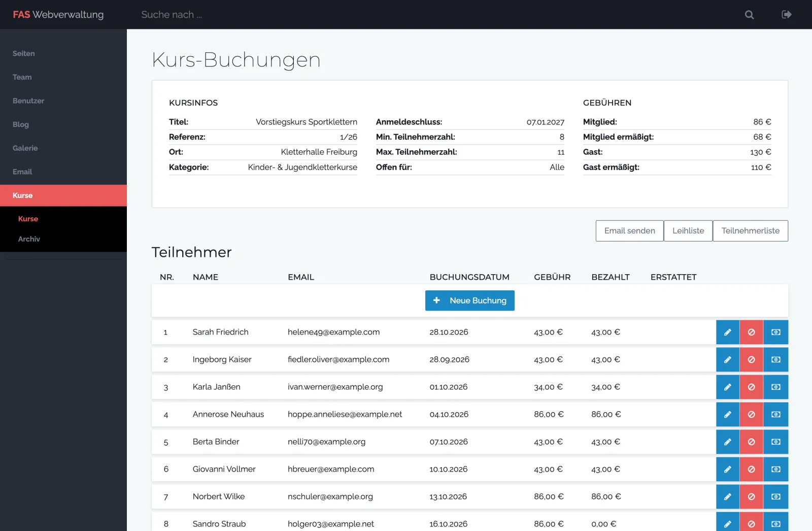Collapse the highlighted Kurse sidebar section
Viewport: 812px width, 531px height.
[63, 195]
